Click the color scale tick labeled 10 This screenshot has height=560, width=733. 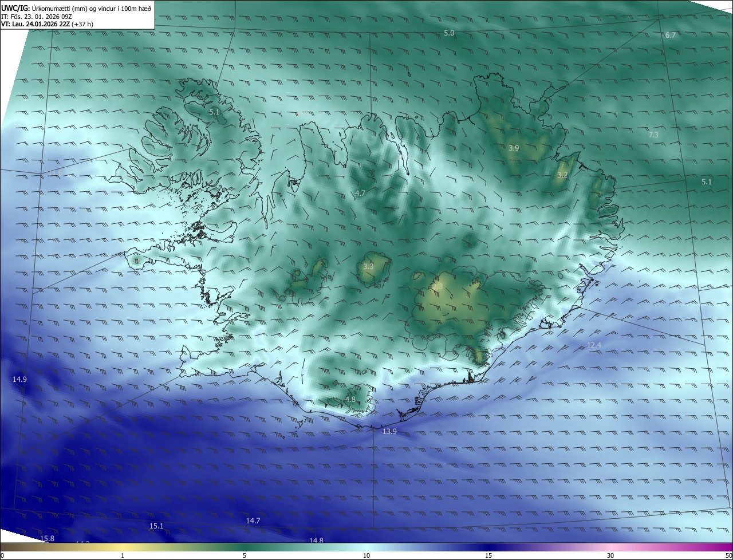click(366, 555)
